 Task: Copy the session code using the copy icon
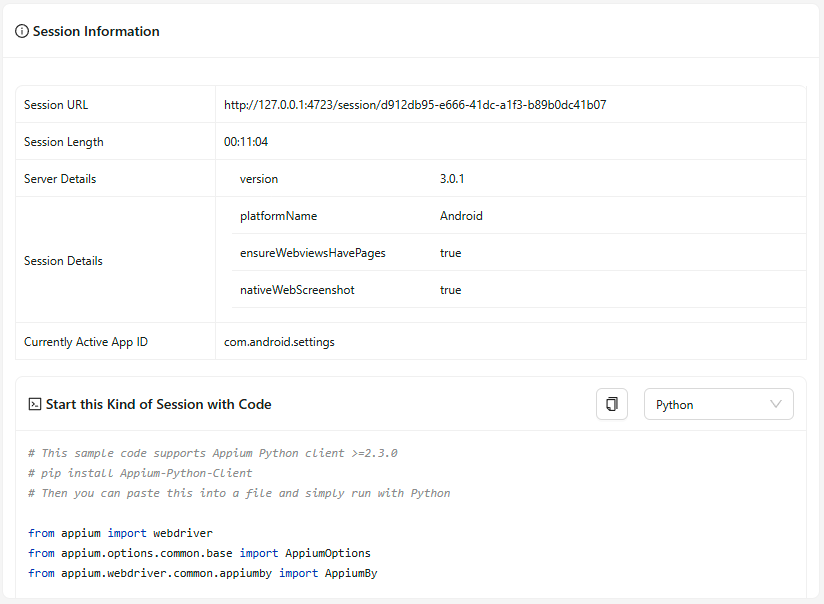[x=612, y=403]
